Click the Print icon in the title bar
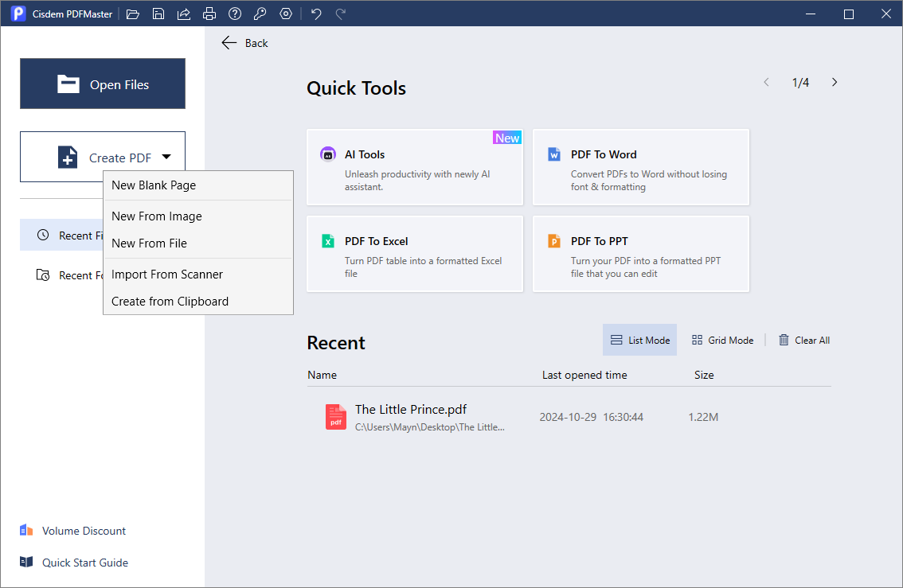This screenshot has height=588, width=903. click(x=209, y=14)
